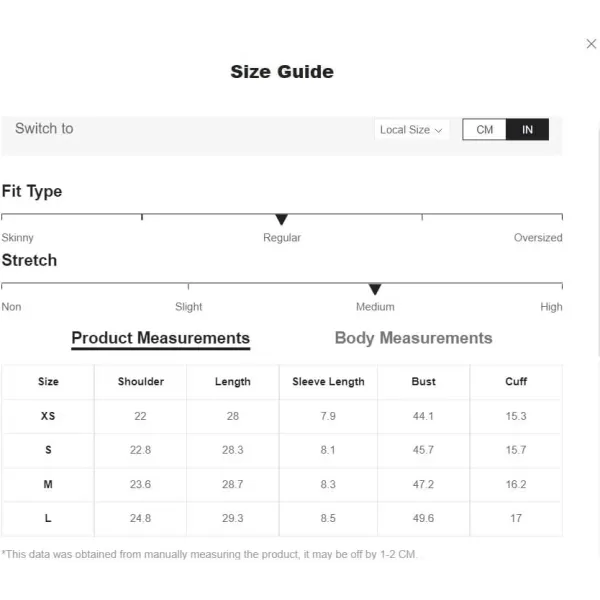600x600 pixels.
Task: Select the XS size row
Action: coord(282,416)
